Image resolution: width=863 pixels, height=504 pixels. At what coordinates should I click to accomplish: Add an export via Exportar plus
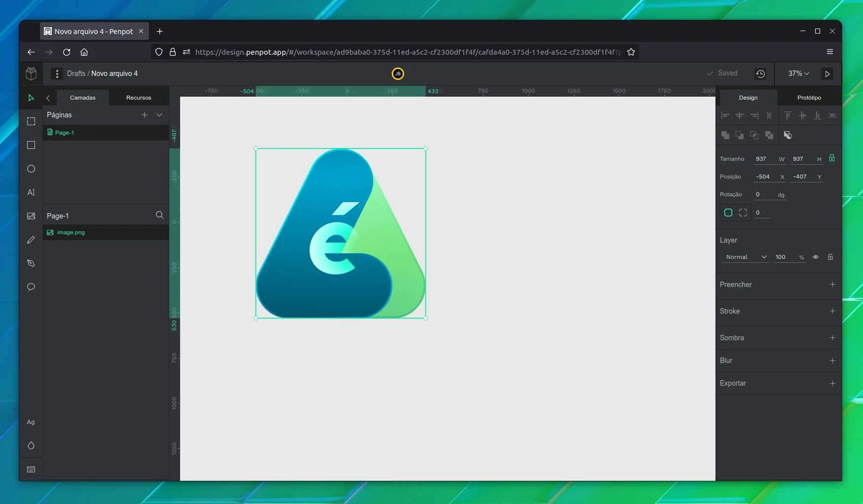click(832, 383)
